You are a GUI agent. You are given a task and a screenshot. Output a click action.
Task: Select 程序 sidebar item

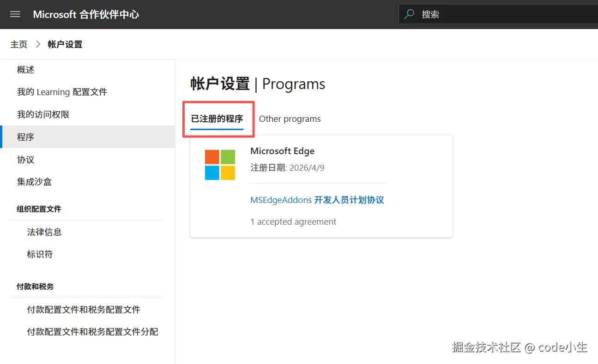[88, 137]
